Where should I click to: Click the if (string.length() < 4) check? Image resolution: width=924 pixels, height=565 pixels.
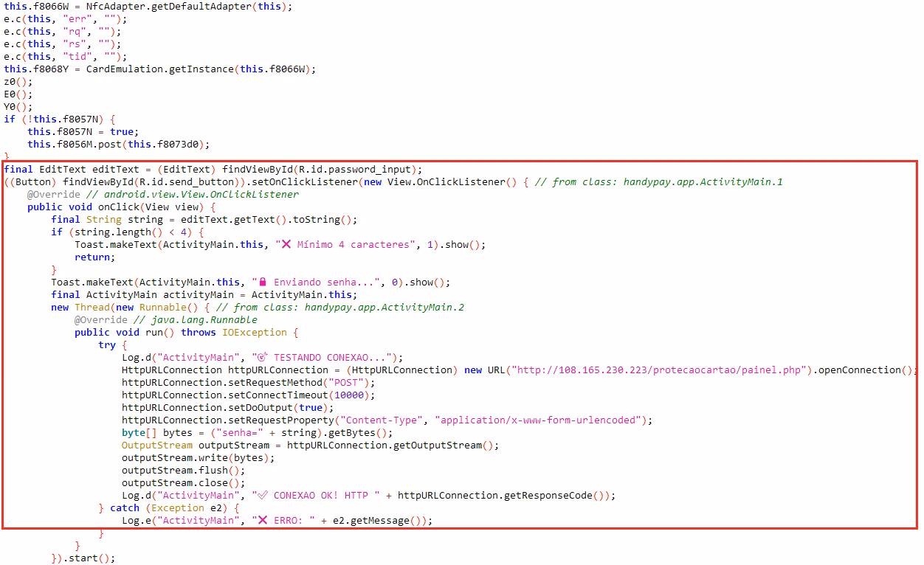click(128, 232)
